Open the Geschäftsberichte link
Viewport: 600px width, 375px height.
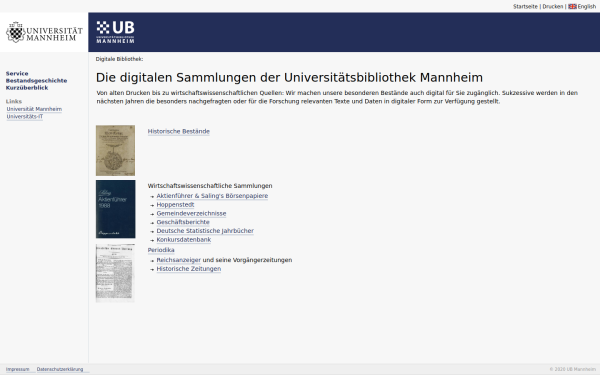[x=183, y=222]
